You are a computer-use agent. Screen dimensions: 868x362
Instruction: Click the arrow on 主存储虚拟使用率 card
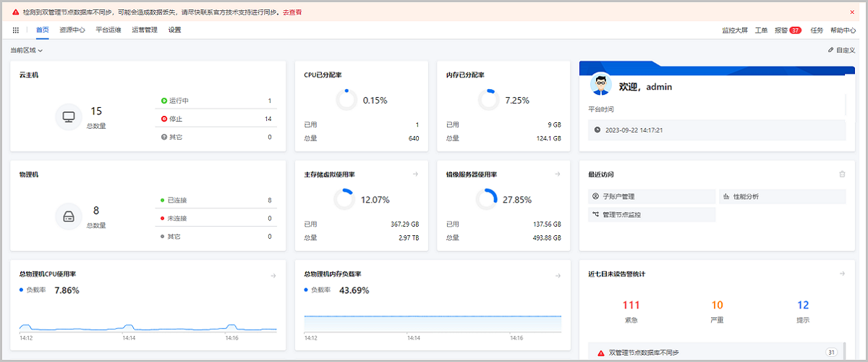pos(416,174)
